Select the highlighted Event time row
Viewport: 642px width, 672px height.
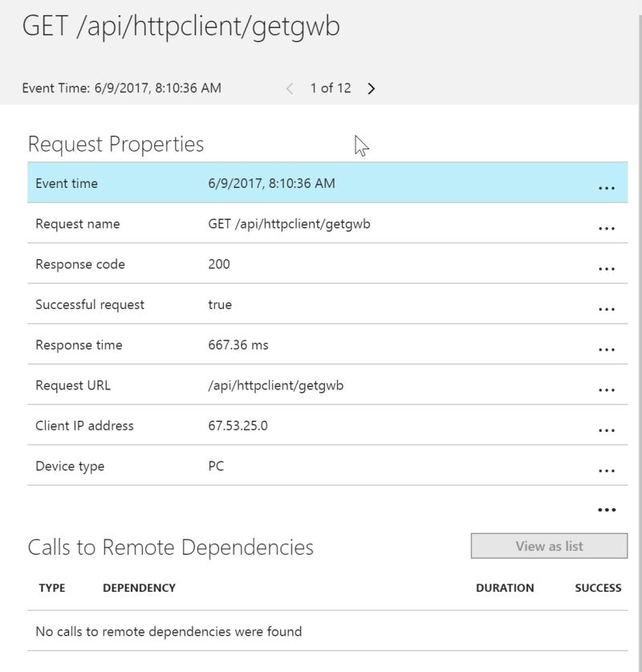(241, 184)
